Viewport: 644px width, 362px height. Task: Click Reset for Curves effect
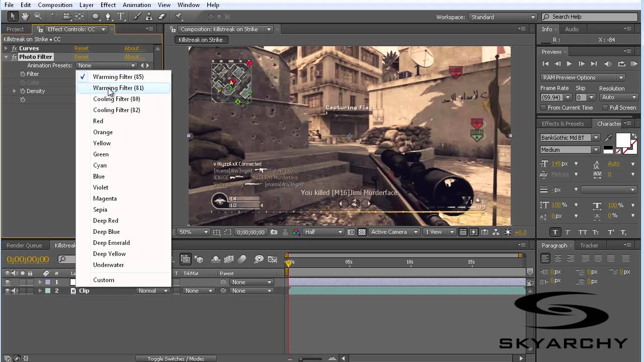pyautogui.click(x=82, y=48)
